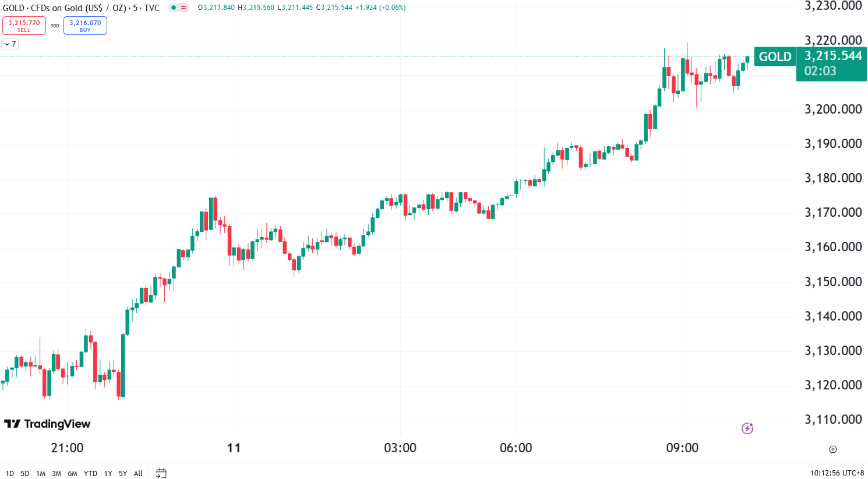
Task: Click the purple lightning flash icon on chart
Action: click(x=747, y=428)
